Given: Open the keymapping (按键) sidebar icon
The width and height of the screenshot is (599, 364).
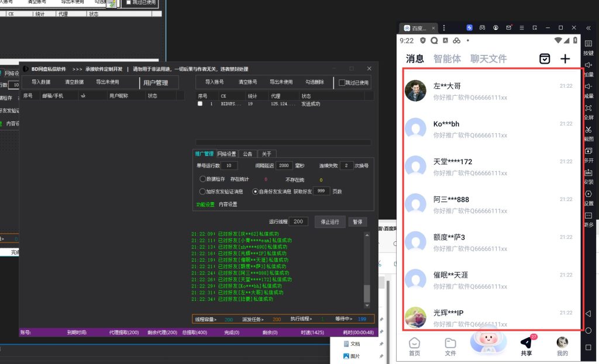Looking at the screenshot, I should [x=588, y=44].
